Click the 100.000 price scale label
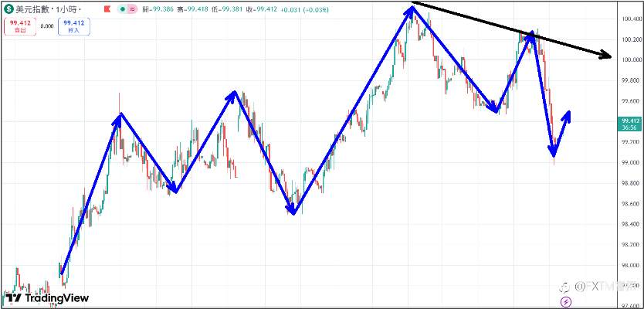644x309 pixels. 632,60
